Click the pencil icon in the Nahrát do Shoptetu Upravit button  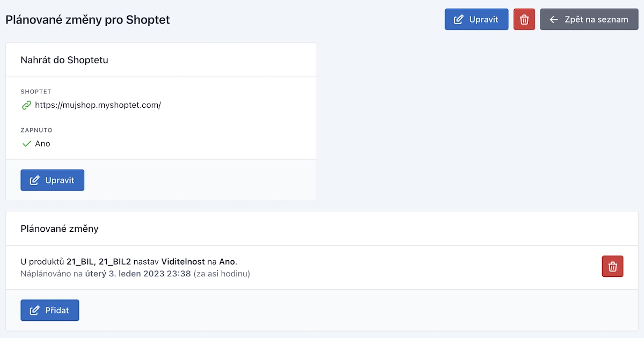click(34, 180)
